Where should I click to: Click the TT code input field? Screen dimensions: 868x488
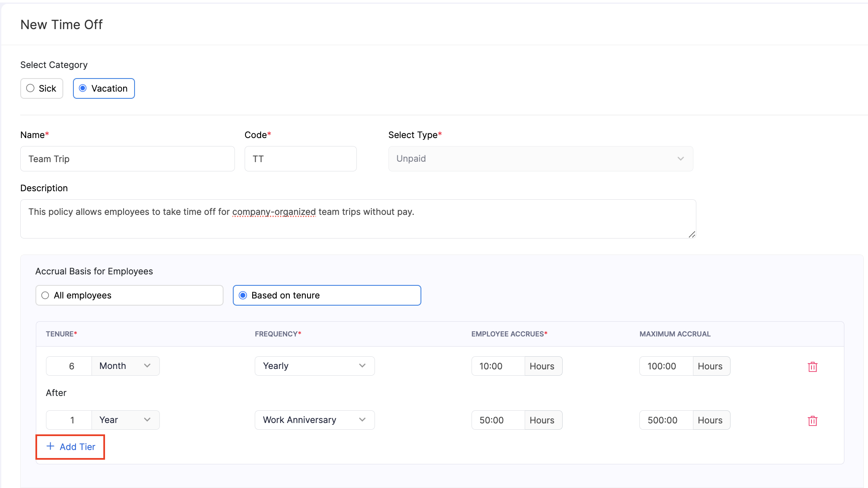[300, 159]
